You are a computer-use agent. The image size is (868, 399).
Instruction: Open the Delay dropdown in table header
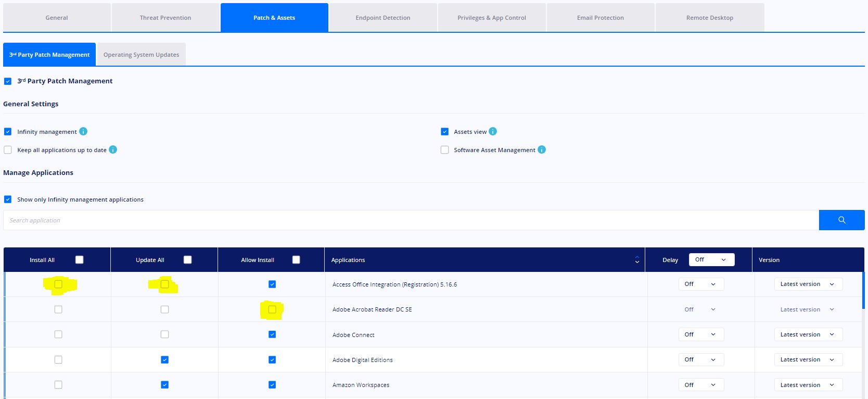[x=711, y=259]
